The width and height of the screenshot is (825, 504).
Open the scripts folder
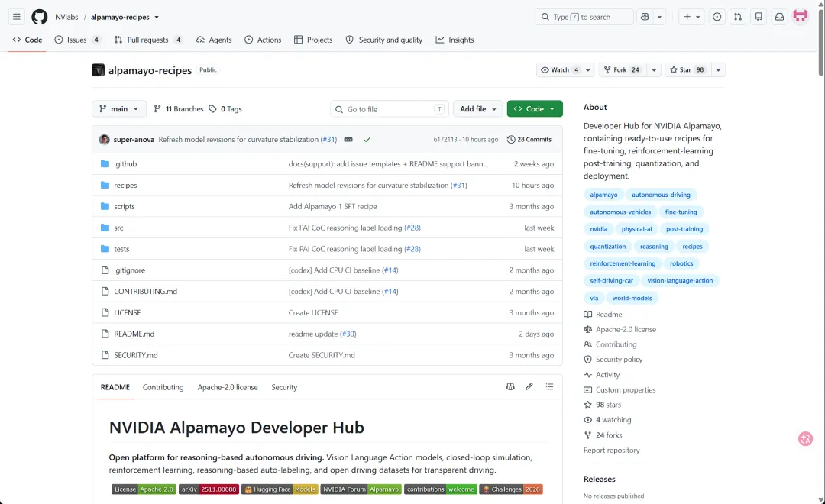coord(125,206)
